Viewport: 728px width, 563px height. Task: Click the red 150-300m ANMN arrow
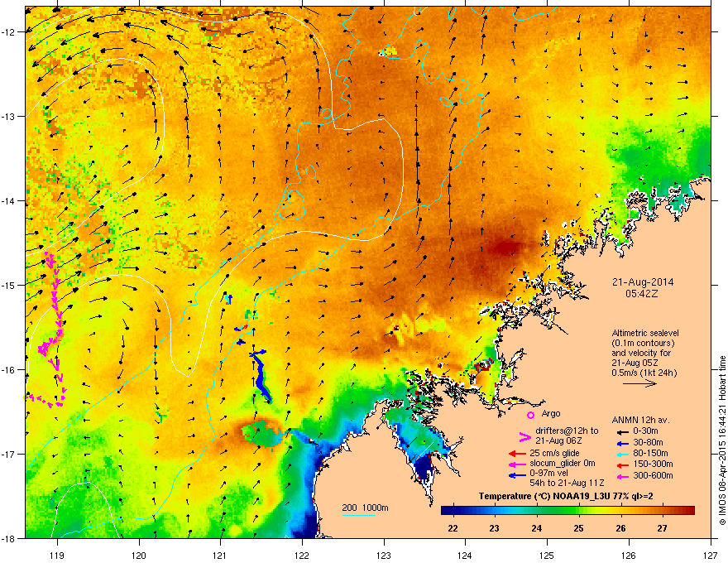coord(622,464)
